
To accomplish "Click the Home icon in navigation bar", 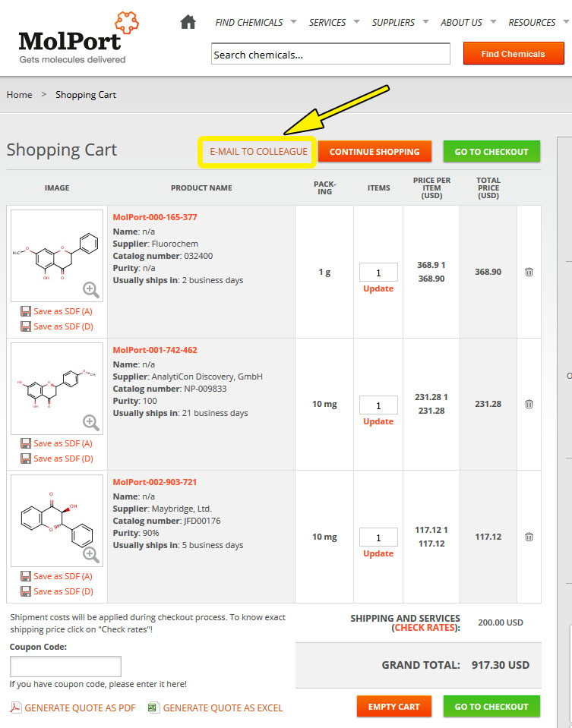I will 188,22.
